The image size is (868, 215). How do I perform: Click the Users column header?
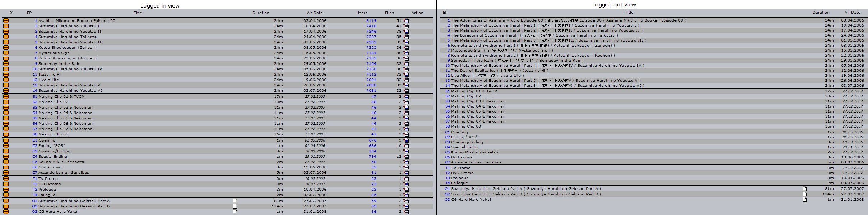[x=362, y=13]
